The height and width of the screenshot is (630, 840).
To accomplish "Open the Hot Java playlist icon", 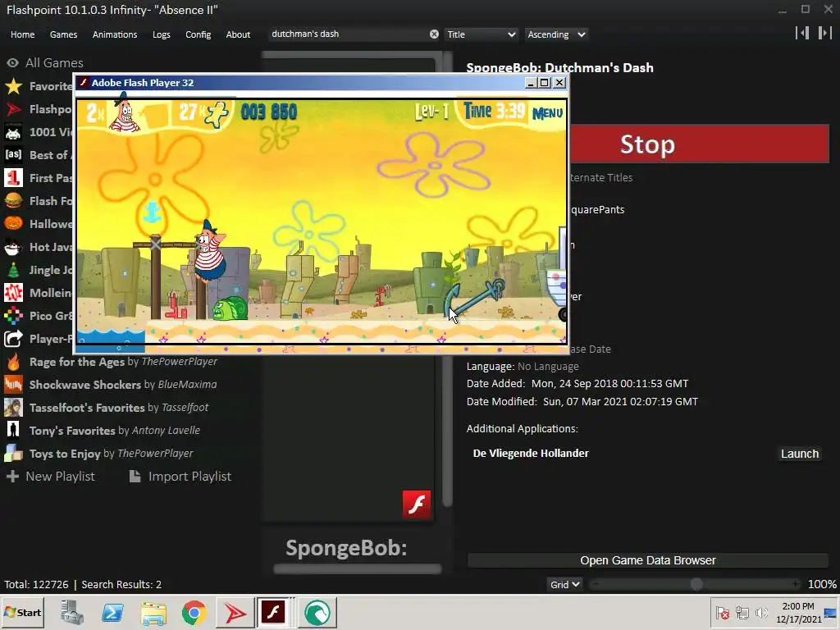I will point(13,246).
